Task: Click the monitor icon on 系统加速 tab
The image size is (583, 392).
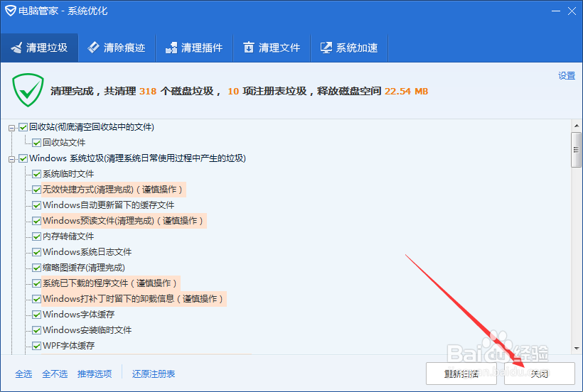Action: (x=326, y=48)
